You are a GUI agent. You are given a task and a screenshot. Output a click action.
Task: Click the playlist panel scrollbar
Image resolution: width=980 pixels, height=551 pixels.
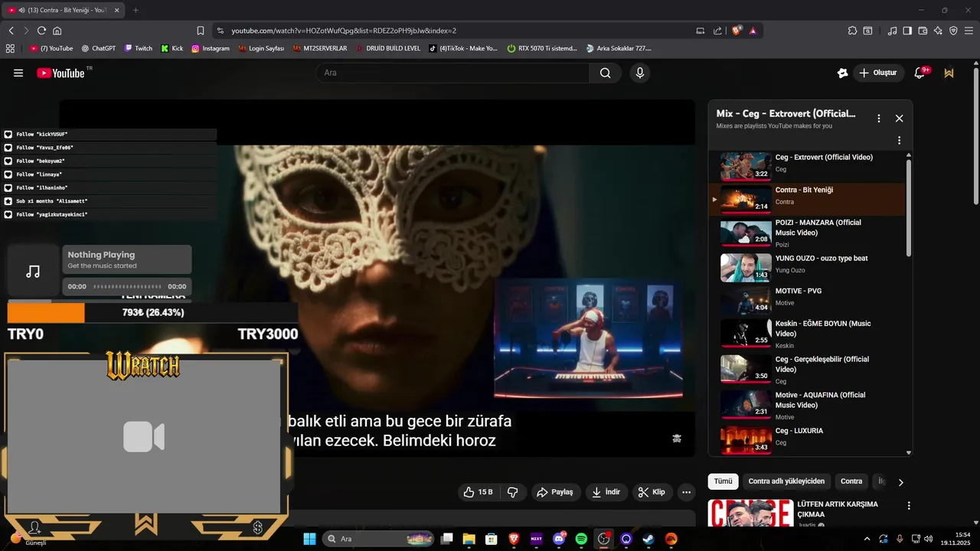(909, 207)
